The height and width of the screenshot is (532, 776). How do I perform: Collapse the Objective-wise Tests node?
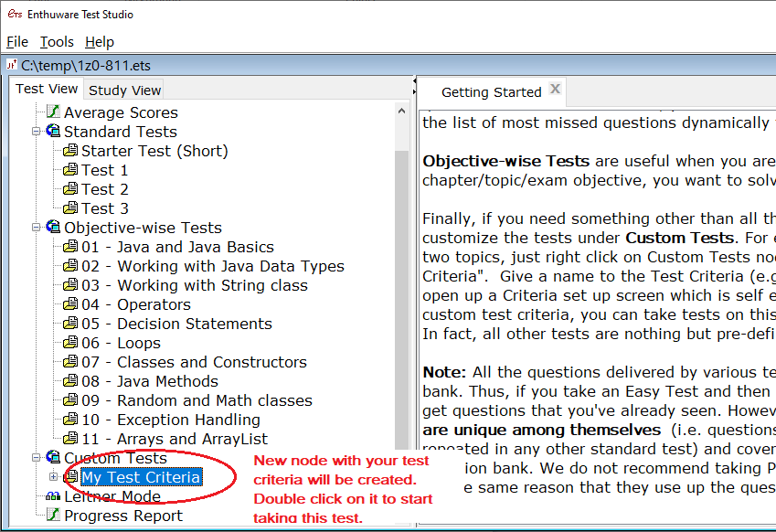tap(37, 228)
